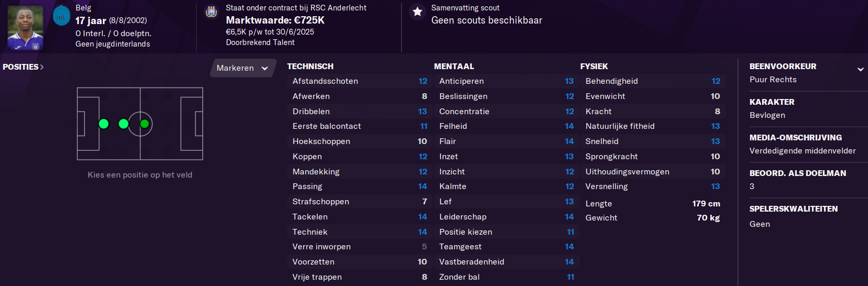This screenshot has width=868, height=286.
Task: Click the Marktwaarde €725K text
Action: pyautogui.click(x=275, y=20)
